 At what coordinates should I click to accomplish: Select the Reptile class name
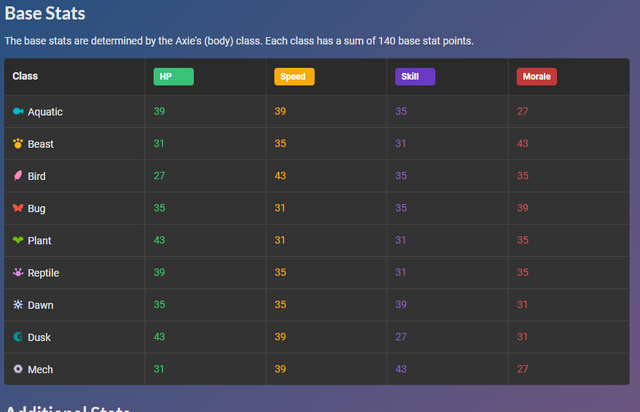click(44, 273)
